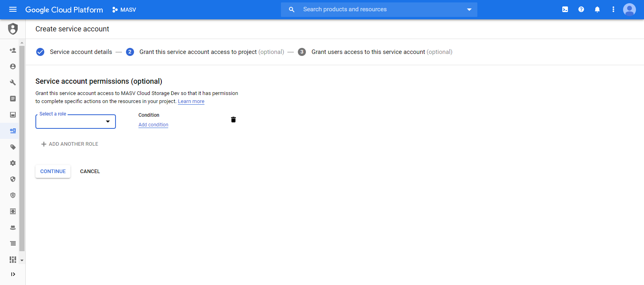
Task: Activate Cloud Shell terminal icon
Action: (x=565, y=9)
